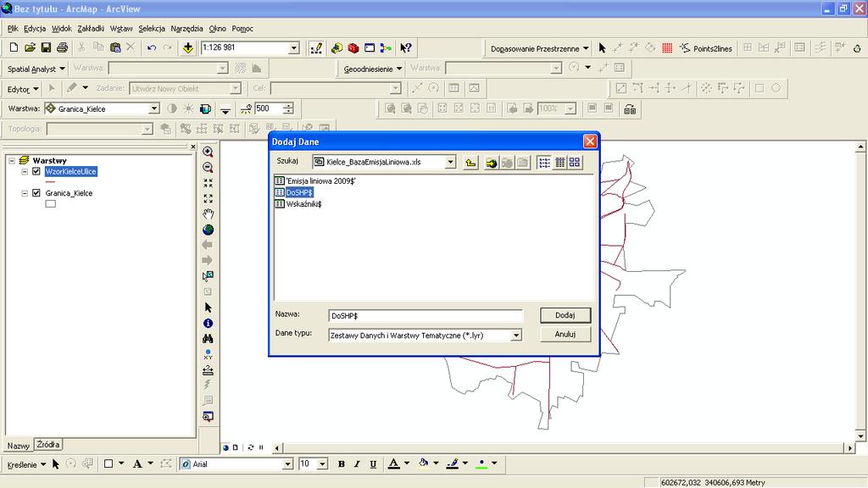
Task: Click the Points2lines button
Action: [x=706, y=48]
